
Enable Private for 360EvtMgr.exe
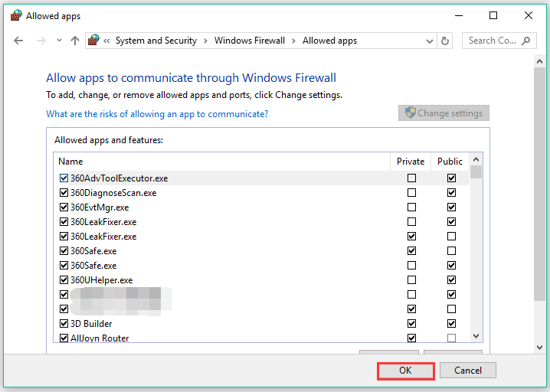pyautogui.click(x=411, y=207)
